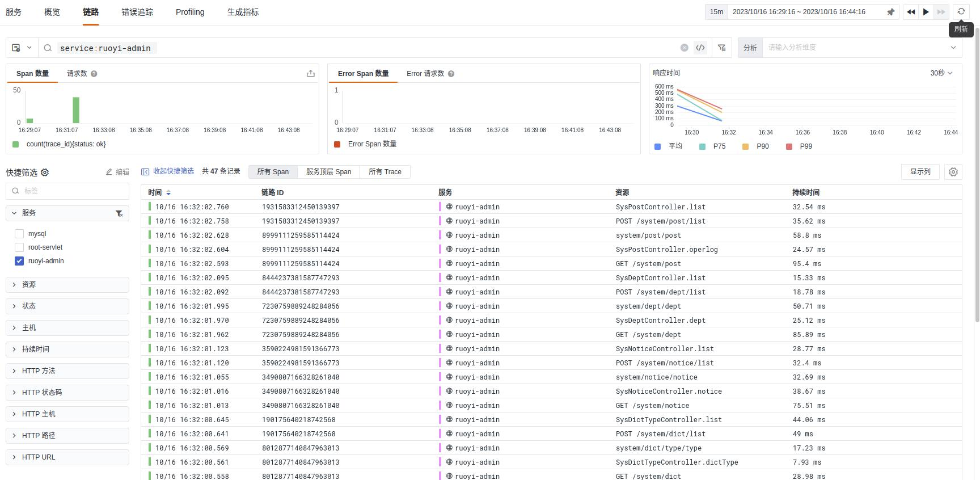Expand the HTTP URL filter section
This screenshot has width=980, height=480.
point(67,457)
